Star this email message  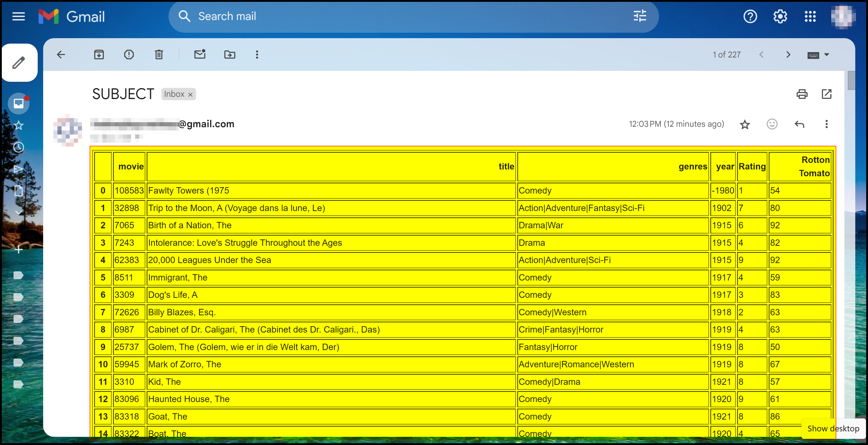[745, 124]
